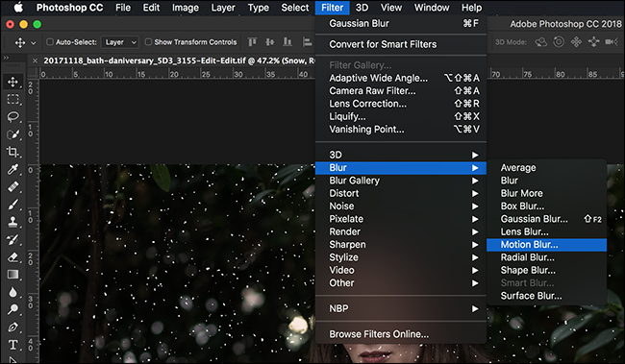The image size is (625, 364).
Task: Select the Blur droplet tool
Action: point(12,292)
